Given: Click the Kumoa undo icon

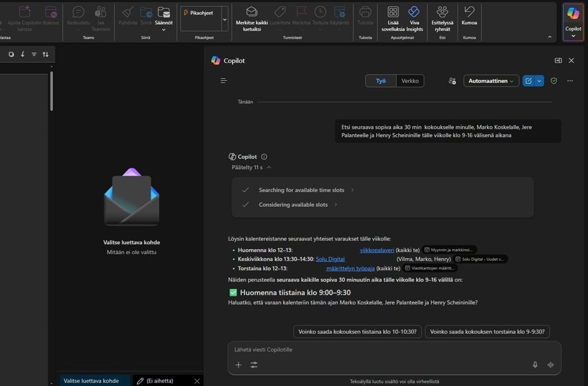Looking at the screenshot, I should [x=469, y=12].
